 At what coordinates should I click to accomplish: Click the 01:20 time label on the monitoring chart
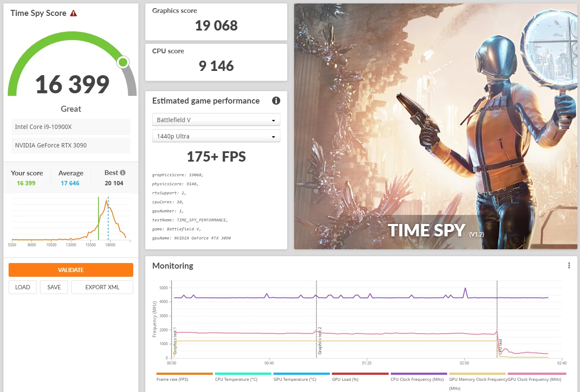(x=367, y=363)
